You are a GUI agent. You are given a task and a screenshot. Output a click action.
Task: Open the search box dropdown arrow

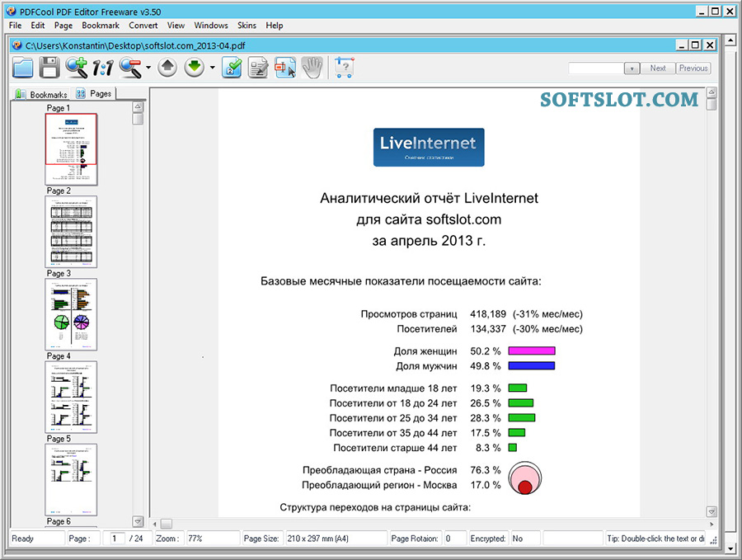[x=632, y=68]
